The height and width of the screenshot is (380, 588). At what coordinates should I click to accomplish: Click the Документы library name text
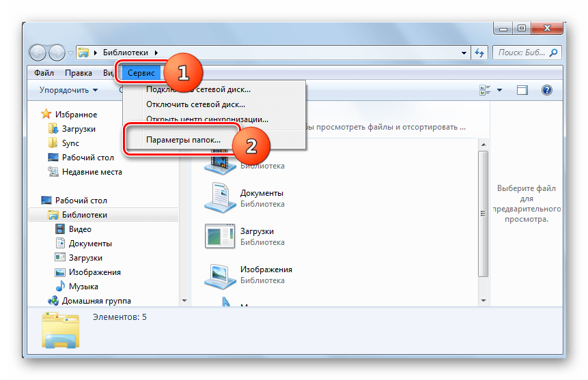tap(262, 193)
